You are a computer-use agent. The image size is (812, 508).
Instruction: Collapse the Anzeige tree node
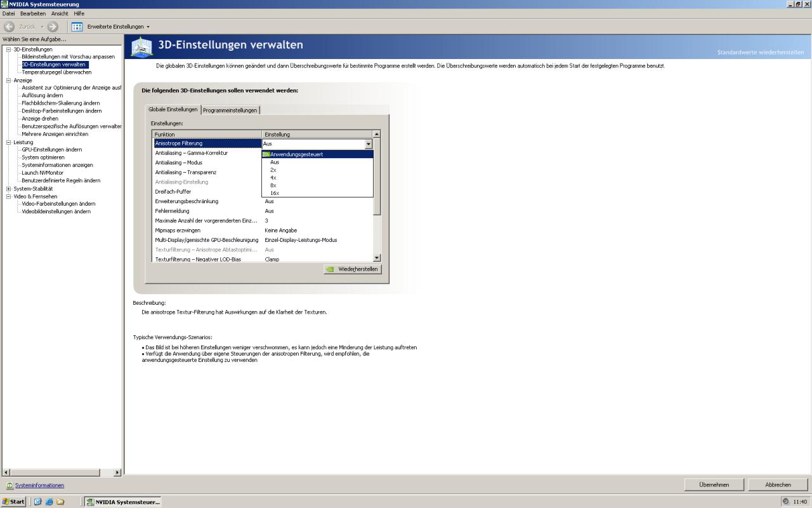[9, 80]
